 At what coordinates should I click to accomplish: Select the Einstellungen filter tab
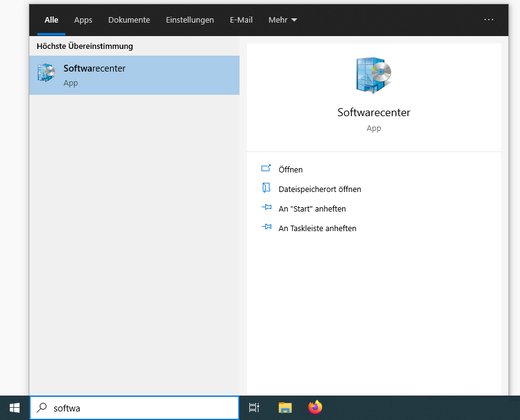pos(189,20)
